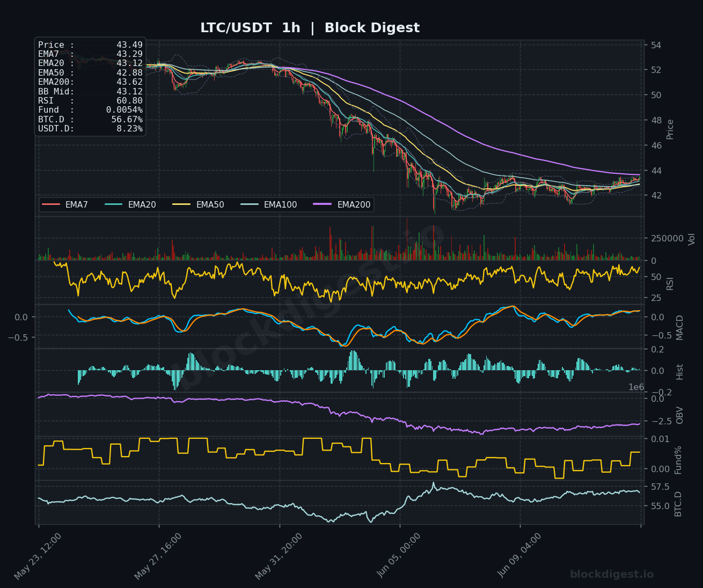This screenshot has width=703, height=588.
Task: Click the EMA100 legend entry
Action: coord(269,205)
